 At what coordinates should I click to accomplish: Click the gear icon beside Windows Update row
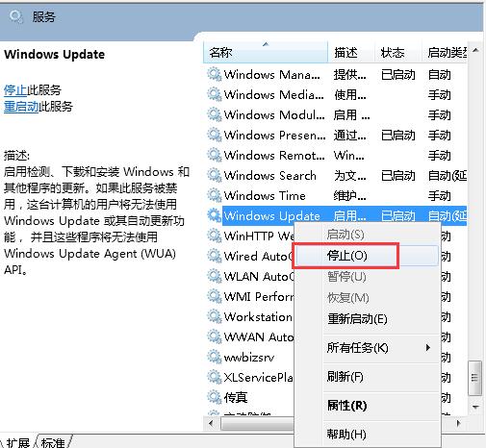[214, 215]
